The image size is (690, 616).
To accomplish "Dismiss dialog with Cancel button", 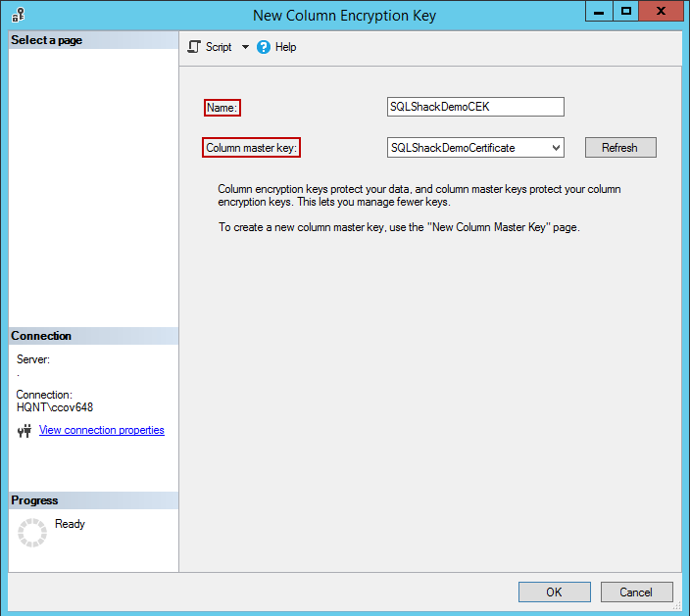I will pos(637,592).
